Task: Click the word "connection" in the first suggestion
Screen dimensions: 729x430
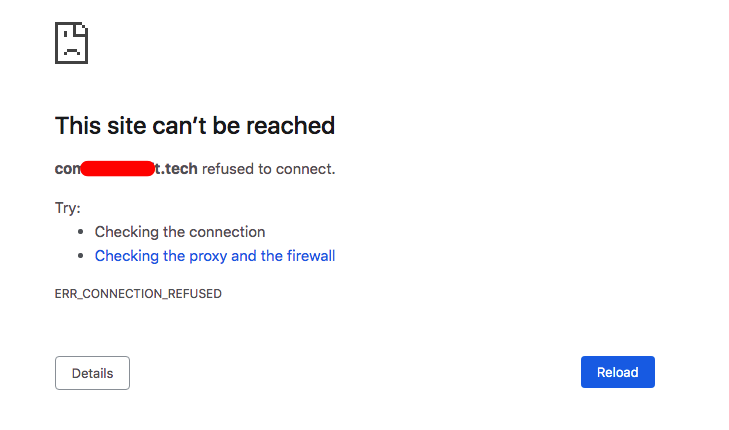Action: point(228,232)
